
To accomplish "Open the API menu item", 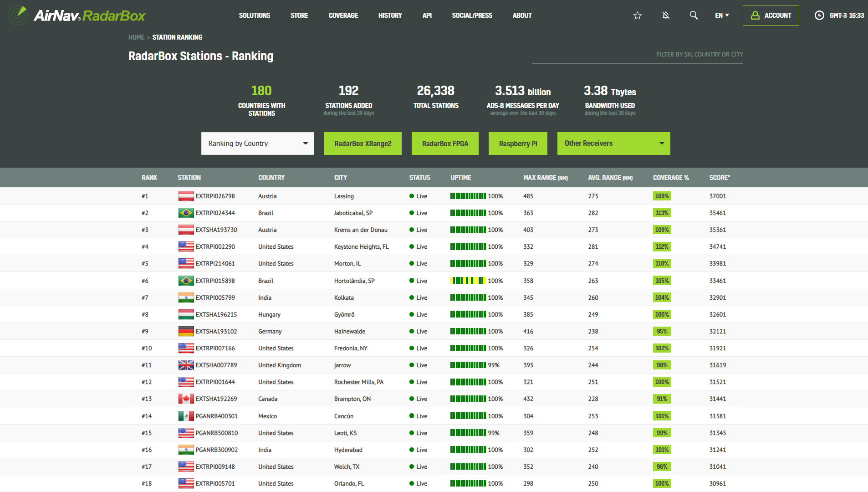I will pos(427,15).
